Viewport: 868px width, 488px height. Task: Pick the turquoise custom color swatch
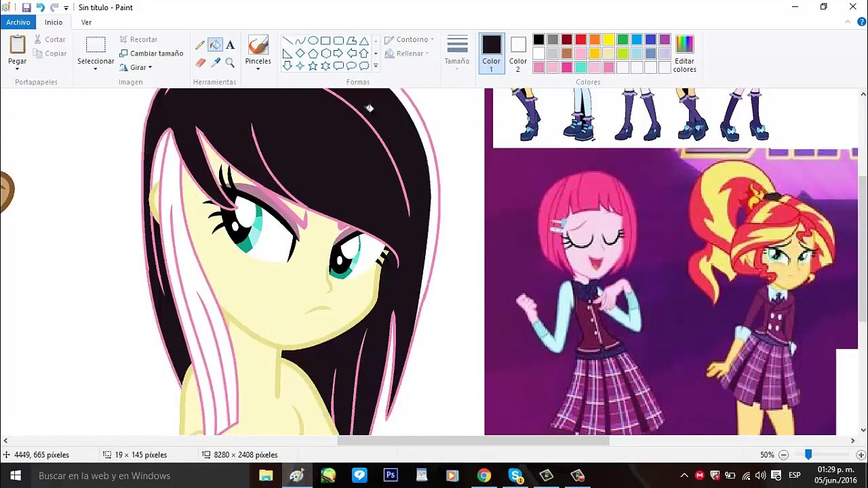pos(580,67)
